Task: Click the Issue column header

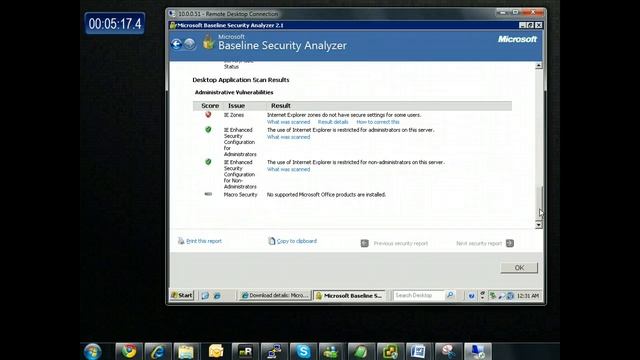Action: pos(236,106)
